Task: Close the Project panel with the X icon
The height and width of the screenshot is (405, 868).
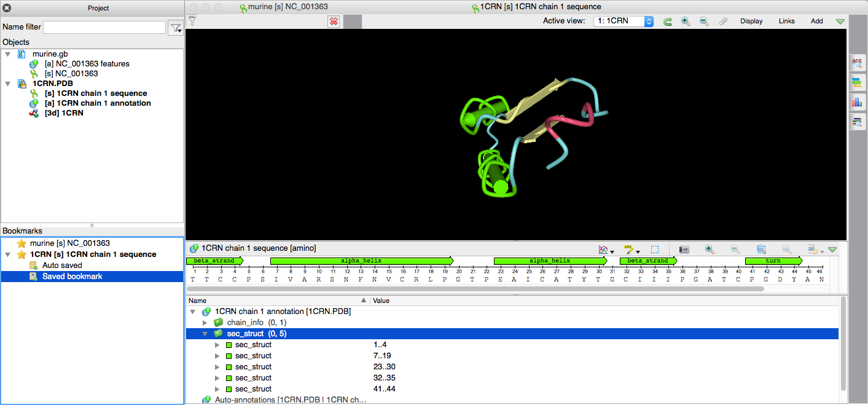Action: click(7, 8)
